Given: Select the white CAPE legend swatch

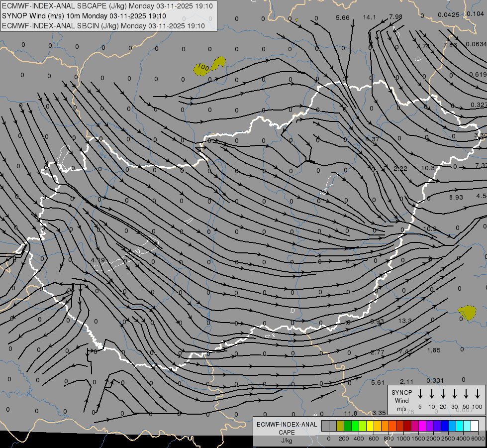Looking at the screenshot, I should click(474, 426).
